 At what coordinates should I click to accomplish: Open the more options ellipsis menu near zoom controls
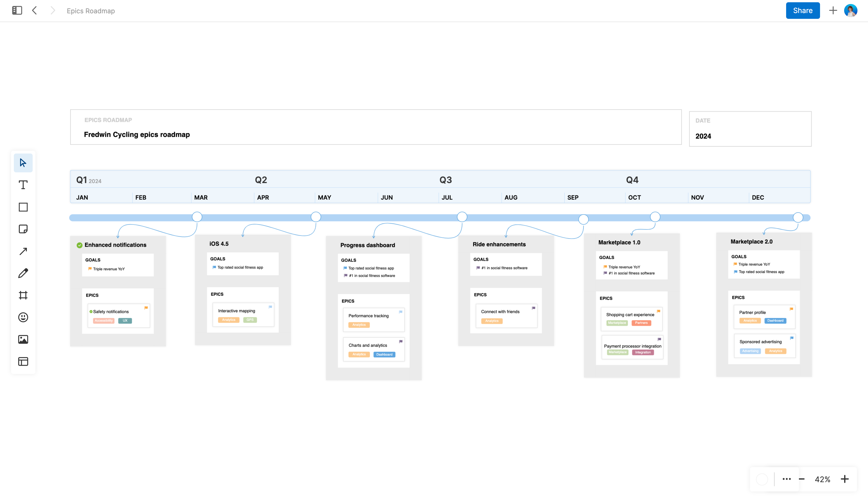(x=787, y=479)
